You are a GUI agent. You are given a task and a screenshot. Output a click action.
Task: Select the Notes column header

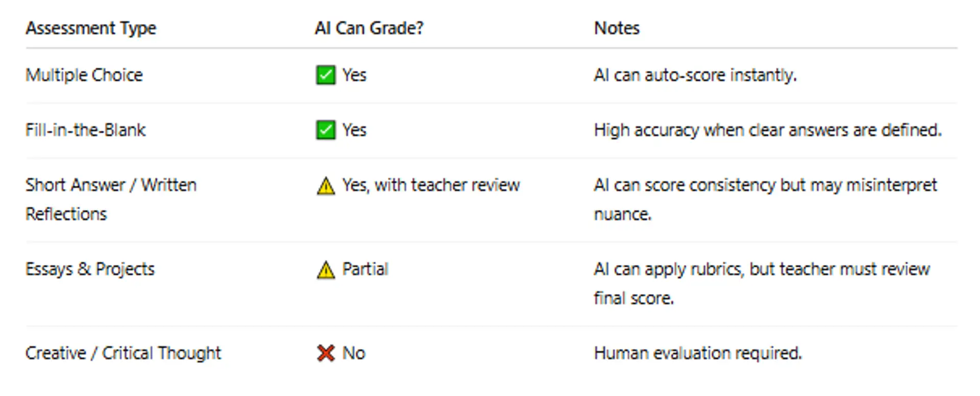(617, 28)
